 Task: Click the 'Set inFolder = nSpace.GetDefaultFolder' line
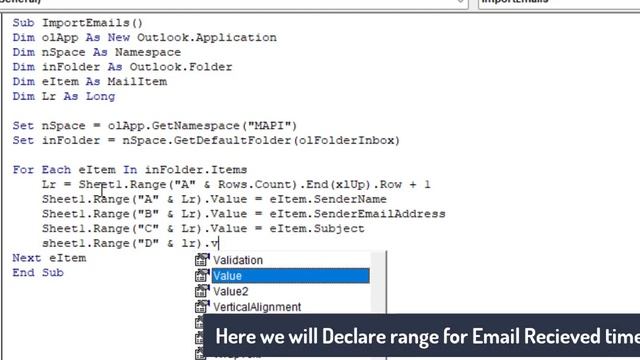coord(206,140)
